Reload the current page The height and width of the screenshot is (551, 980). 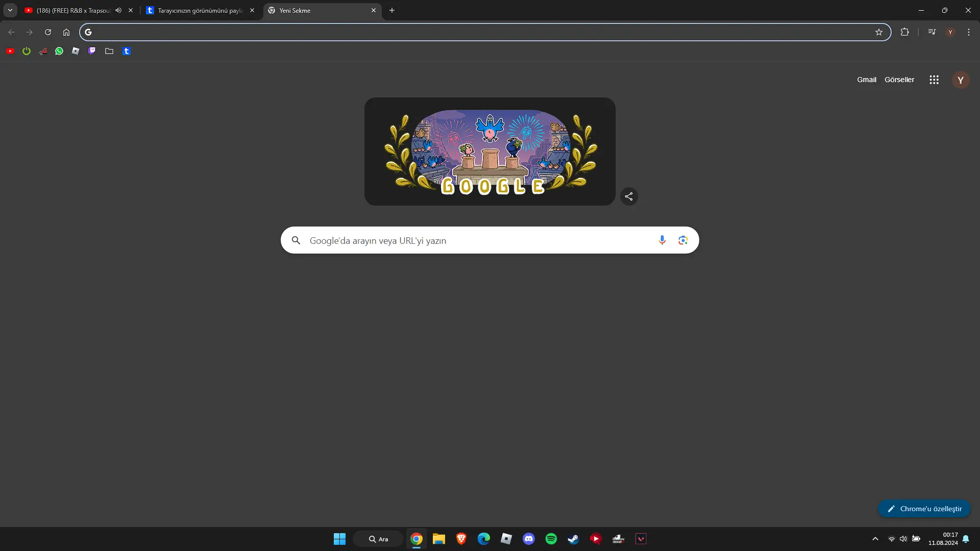tap(48, 32)
